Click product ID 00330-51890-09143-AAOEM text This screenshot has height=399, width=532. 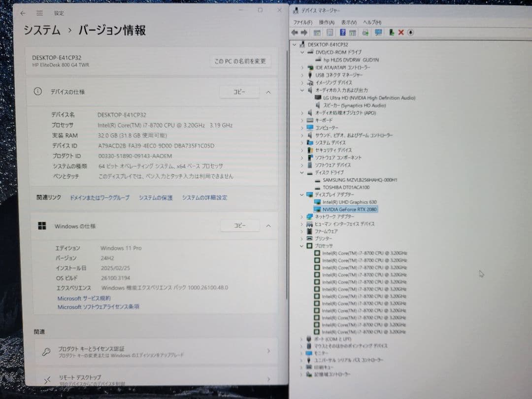(135, 156)
